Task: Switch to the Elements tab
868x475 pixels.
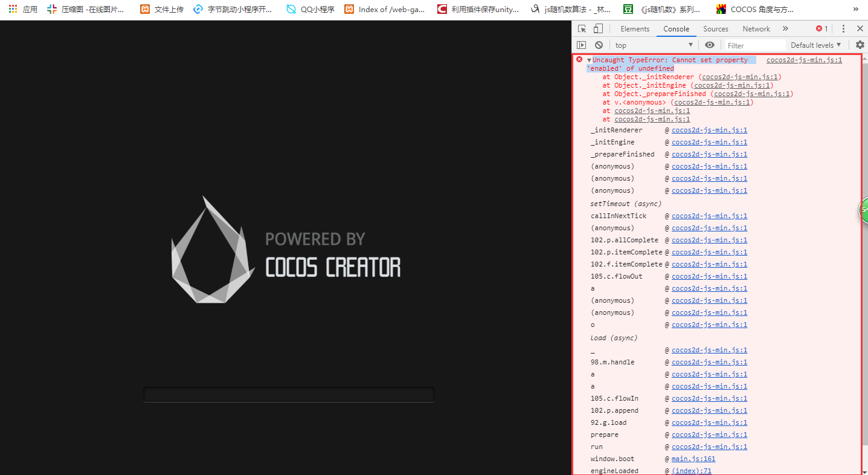Action: point(635,29)
